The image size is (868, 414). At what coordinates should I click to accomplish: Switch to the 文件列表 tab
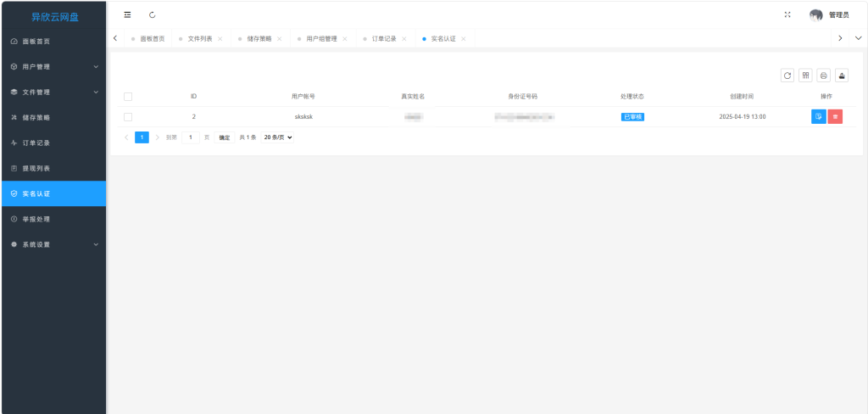click(200, 39)
